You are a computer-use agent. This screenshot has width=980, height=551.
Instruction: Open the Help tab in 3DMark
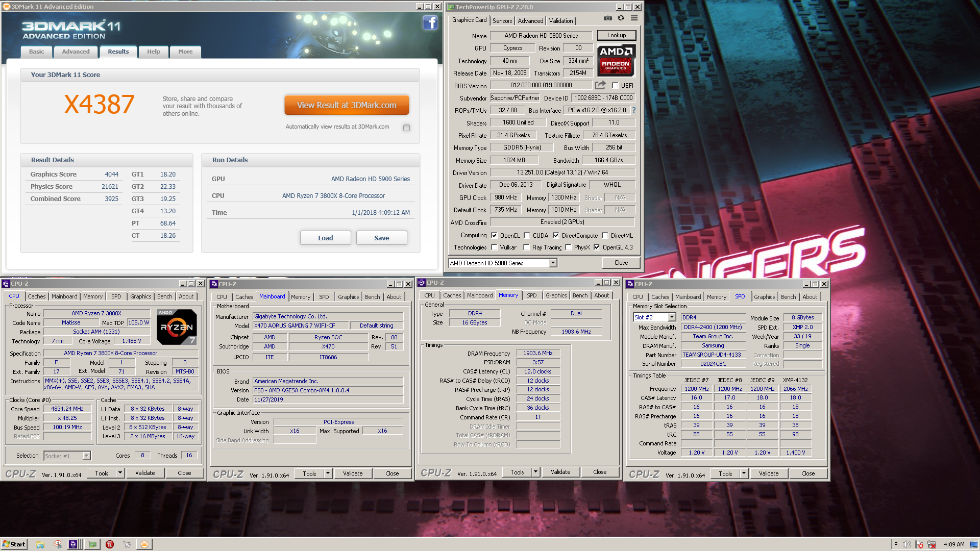(154, 52)
